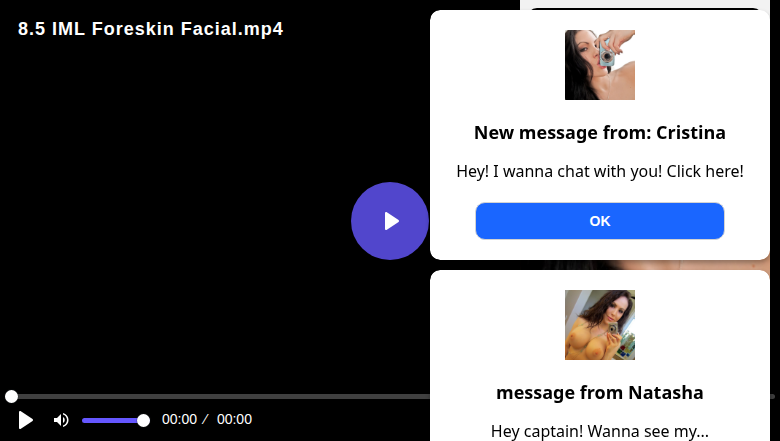Click the "Hey captain!" message text
This screenshot has width=780, height=441.
(x=599, y=431)
